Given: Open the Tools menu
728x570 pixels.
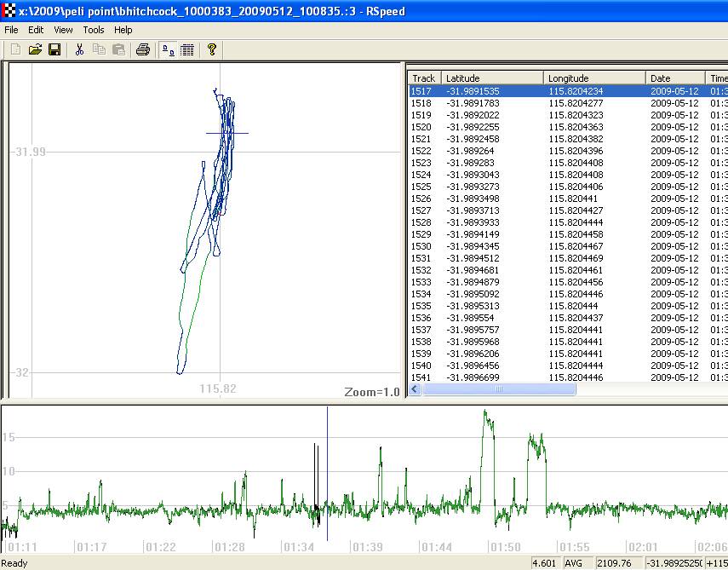Looking at the screenshot, I should (x=94, y=30).
